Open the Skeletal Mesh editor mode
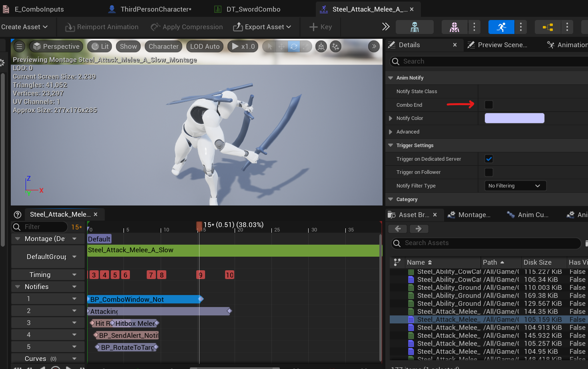This screenshot has height=369, width=588. pos(453,27)
